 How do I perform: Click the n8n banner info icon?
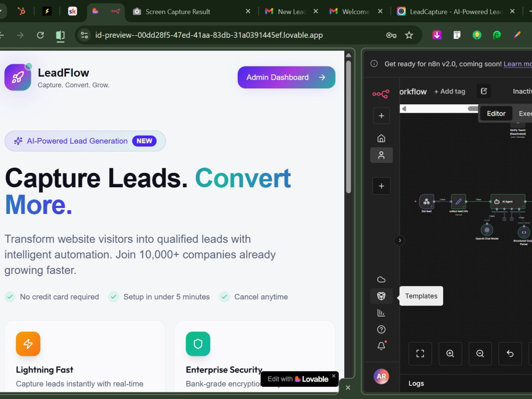tap(374, 64)
